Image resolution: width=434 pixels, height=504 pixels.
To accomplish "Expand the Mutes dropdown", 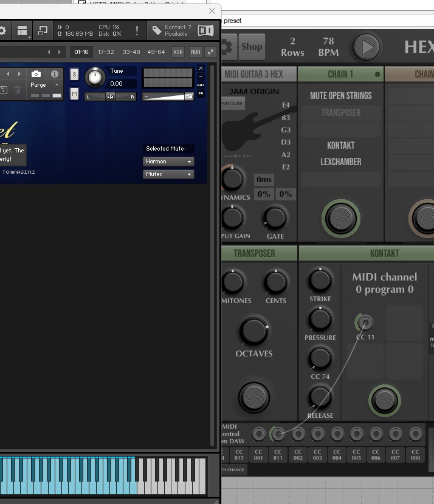I will (x=168, y=174).
